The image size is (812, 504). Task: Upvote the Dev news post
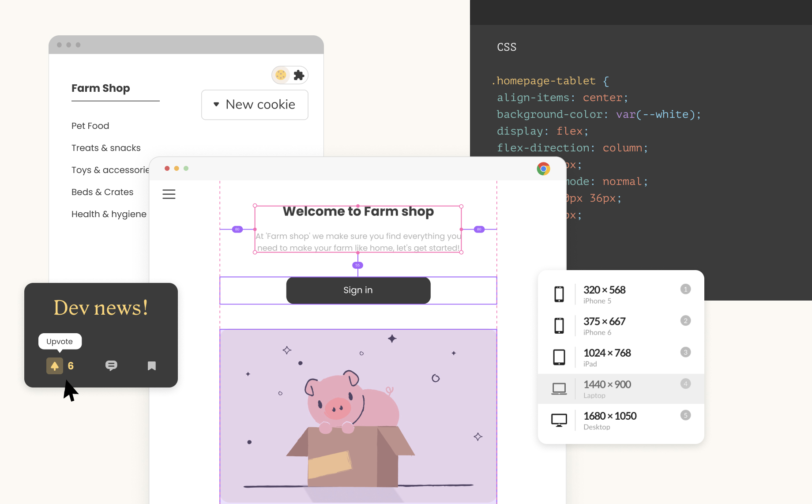pyautogui.click(x=54, y=365)
